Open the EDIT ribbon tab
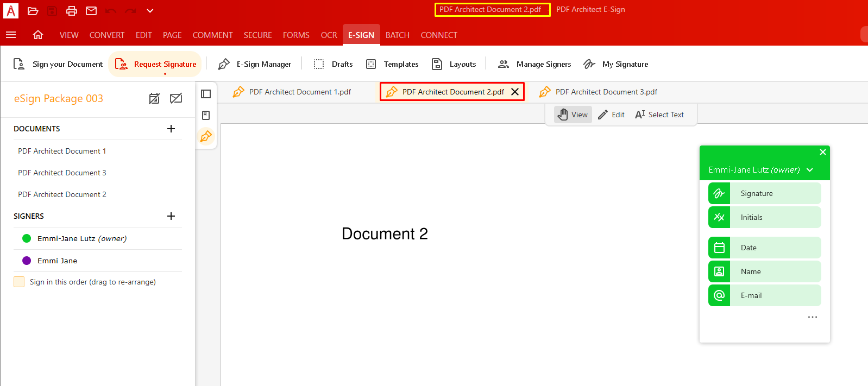Screen dimensions: 868x386 point(144,35)
